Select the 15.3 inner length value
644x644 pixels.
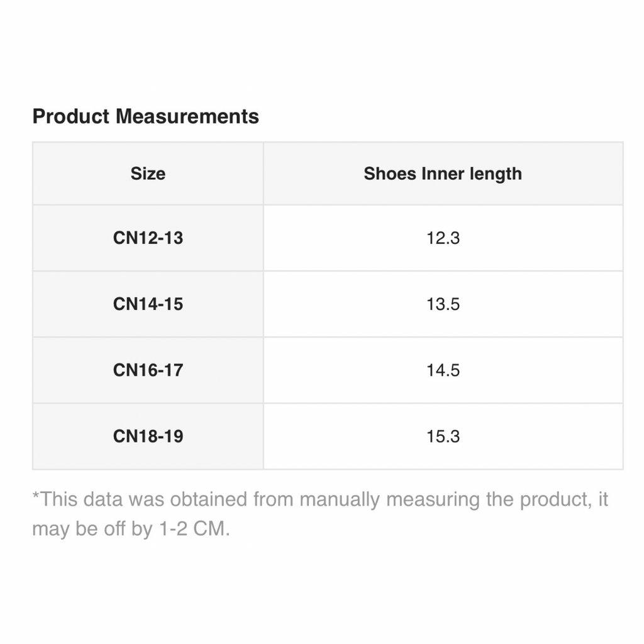[x=443, y=436]
